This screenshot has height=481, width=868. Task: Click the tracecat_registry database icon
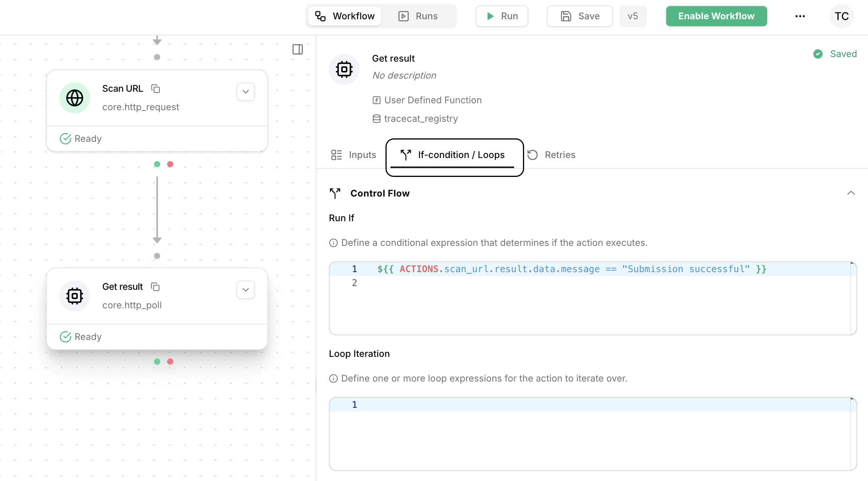(x=377, y=119)
